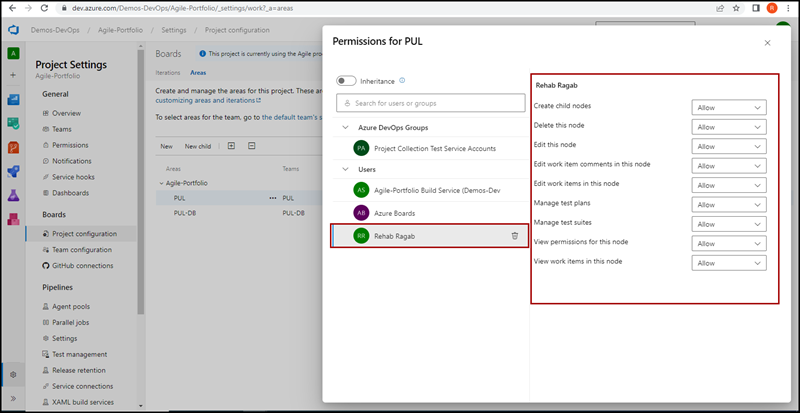Viewport: 800px width, 413px height.
Task: Click Search for users or groups field
Action: point(431,103)
